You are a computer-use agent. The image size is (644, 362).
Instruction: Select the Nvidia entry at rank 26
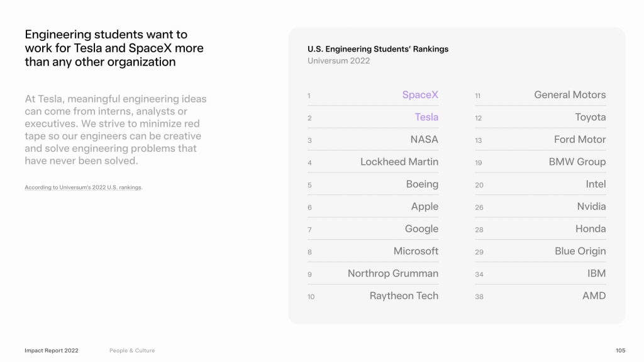tap(540, 206)
